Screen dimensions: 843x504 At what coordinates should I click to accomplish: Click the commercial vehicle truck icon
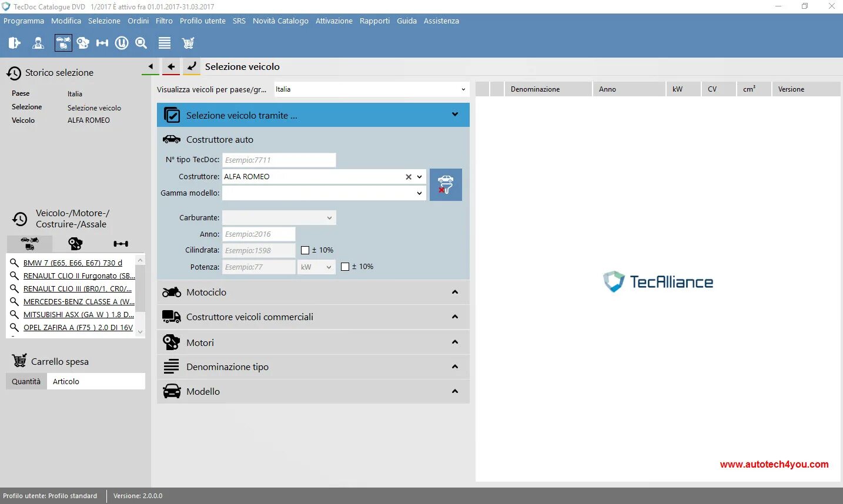[x=172, y=317]
